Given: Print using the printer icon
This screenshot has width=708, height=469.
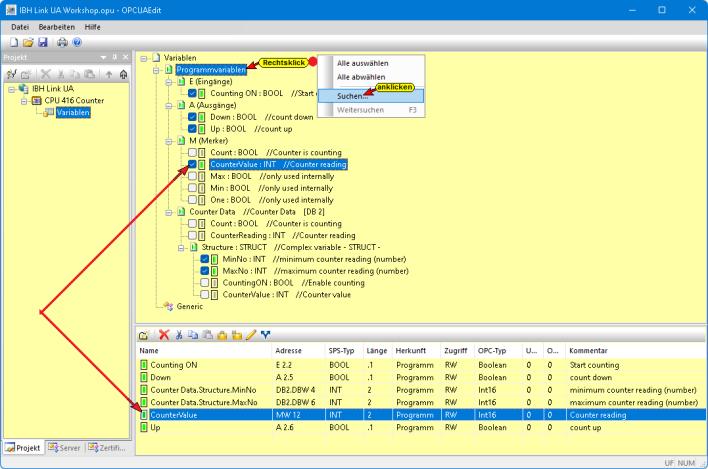Looking at the screenshot, I should point(62,42).
